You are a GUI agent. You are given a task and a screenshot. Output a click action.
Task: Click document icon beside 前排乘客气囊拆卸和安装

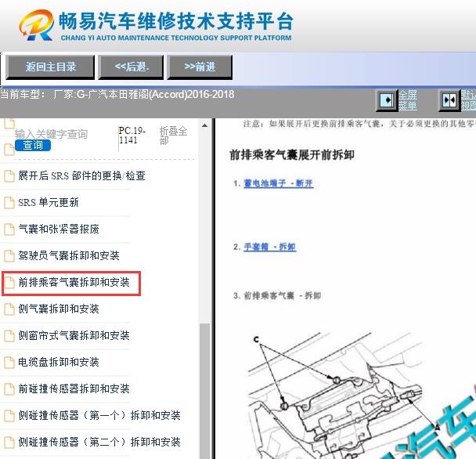(x=9, y=283)
